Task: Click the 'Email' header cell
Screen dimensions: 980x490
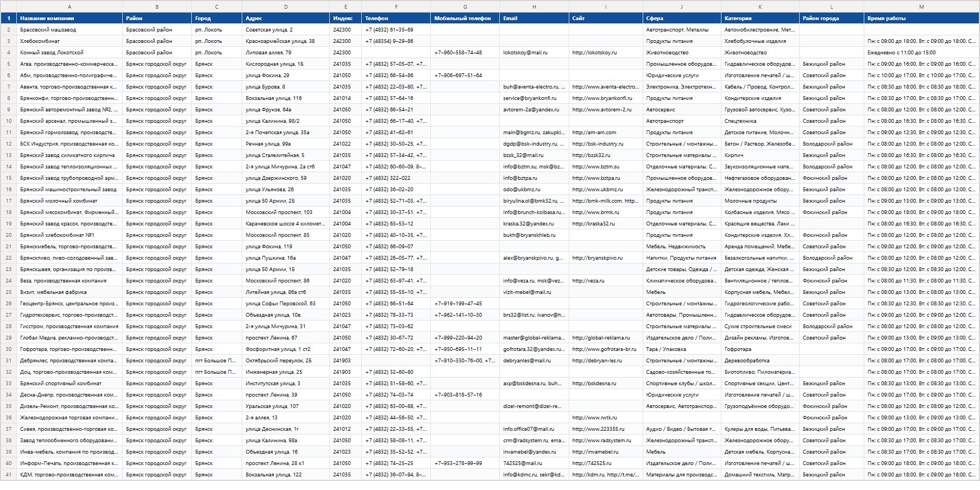Action: click(x=534, y=18)
